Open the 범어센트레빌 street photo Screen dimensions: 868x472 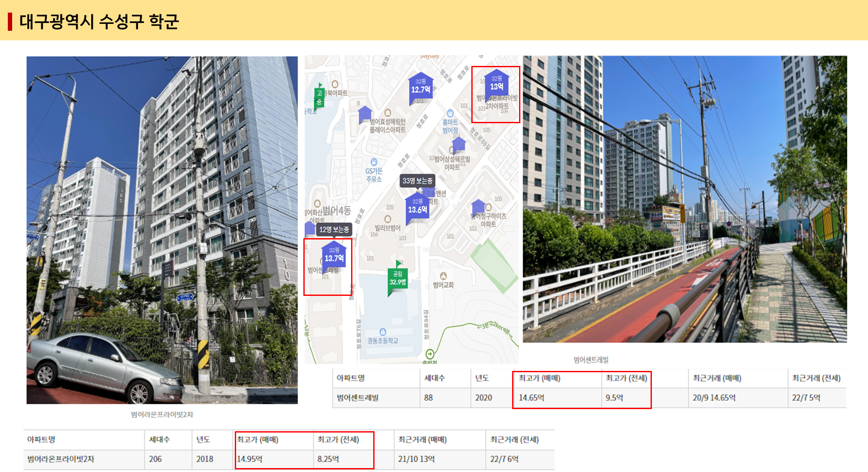pos(685,199)
